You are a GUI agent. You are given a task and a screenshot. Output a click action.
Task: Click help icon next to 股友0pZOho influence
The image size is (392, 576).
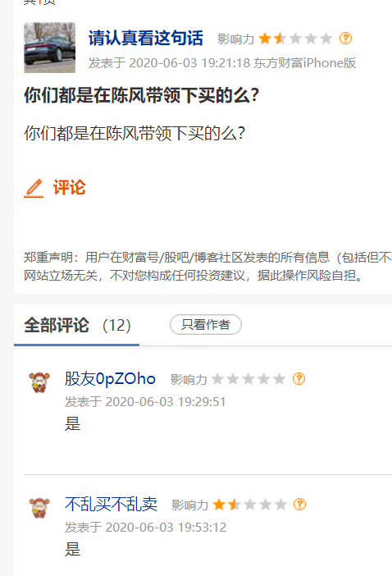(x=299, y=379)
